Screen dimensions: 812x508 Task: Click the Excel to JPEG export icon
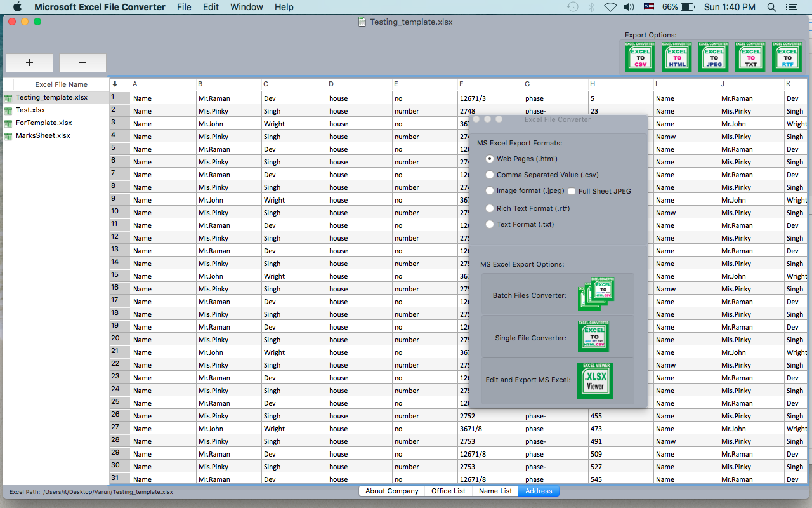pos(713,57)
